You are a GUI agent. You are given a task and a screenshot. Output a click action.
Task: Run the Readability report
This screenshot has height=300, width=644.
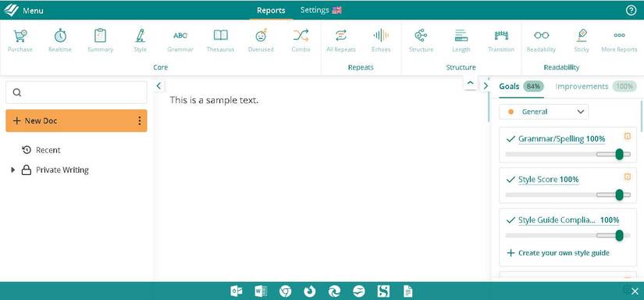(541, 41)
